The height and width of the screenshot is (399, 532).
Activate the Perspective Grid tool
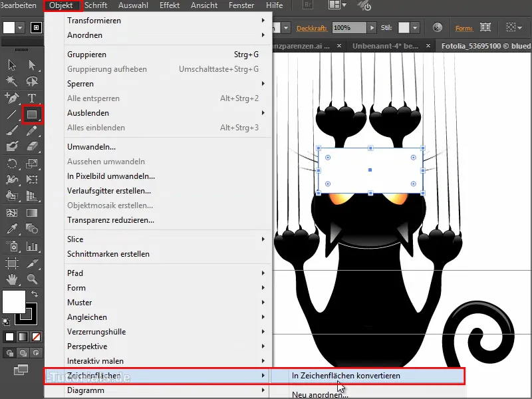32,196
